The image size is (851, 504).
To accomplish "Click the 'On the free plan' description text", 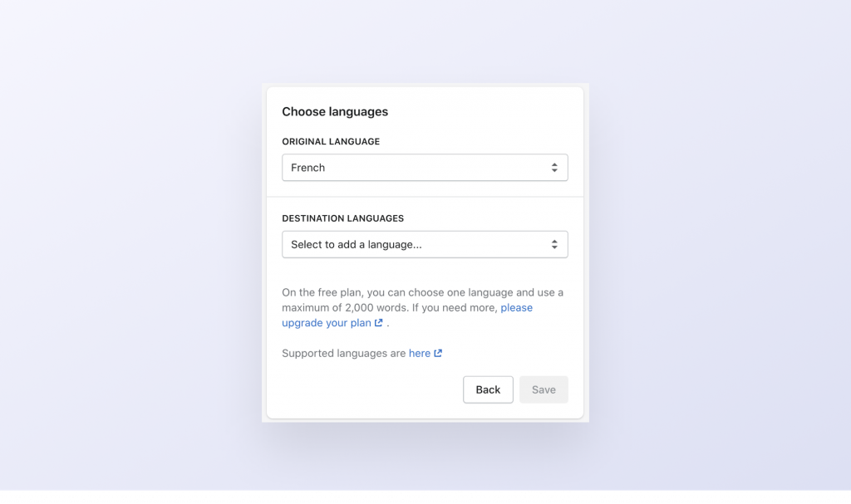I will tap(349, 292).
